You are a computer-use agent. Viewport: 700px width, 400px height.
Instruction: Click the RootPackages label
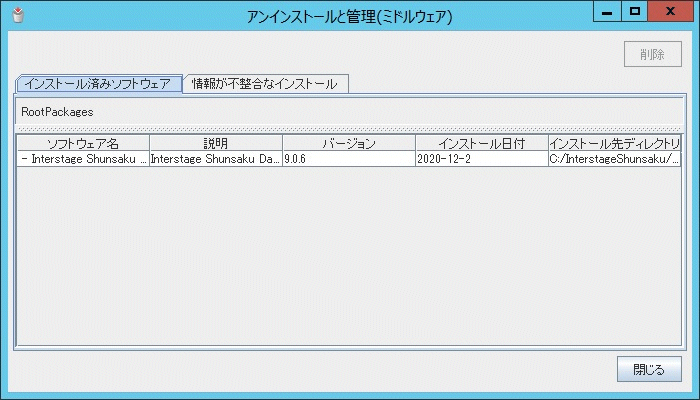pyautogui.click(x=57, y=112)
